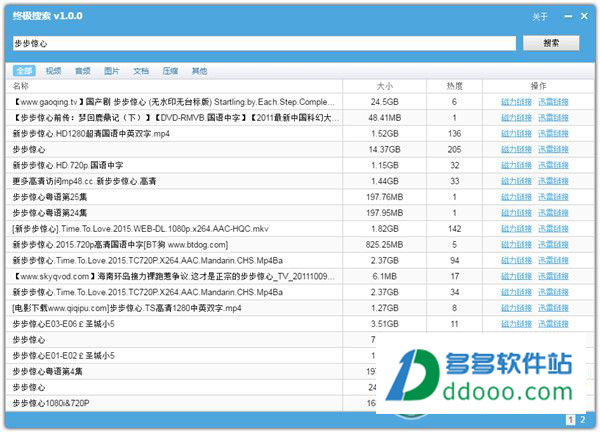Screen dimensions: 600x432
Task: Click heat value 142
Action: [455, 229]
